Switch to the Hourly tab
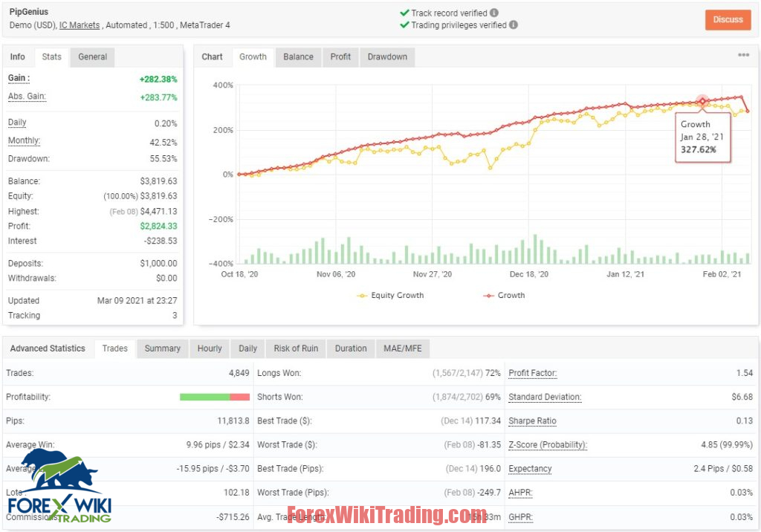 [209, 348]
